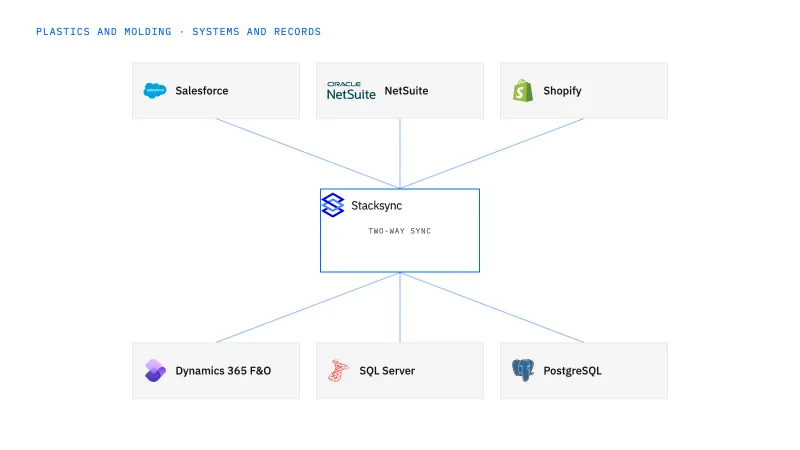The width and height of the screenshot is (800, 450).
Task: Click the Oracle NetSuite logo
Action: 351,91
